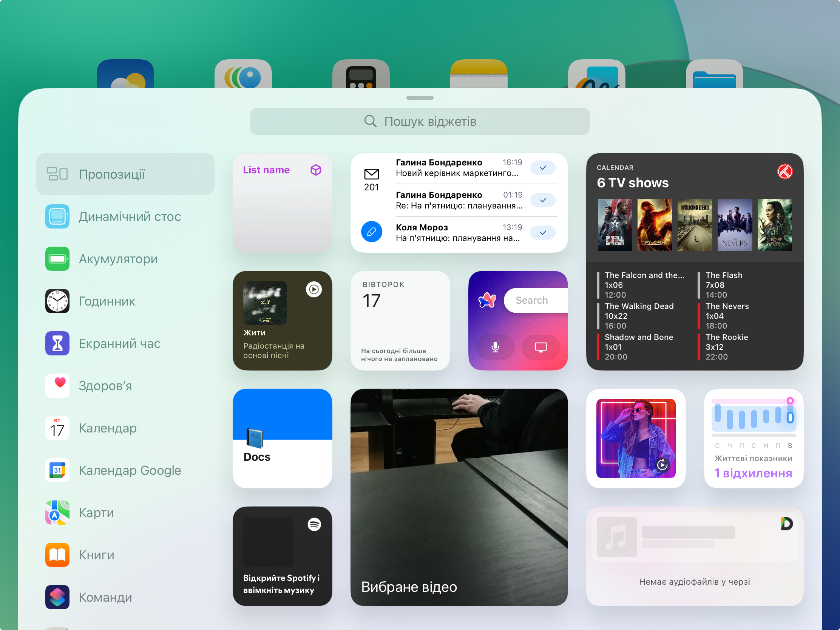Click the heart Health icon in sidebar
The height and width of the screenshot is (630, 840).
(57, 386)
